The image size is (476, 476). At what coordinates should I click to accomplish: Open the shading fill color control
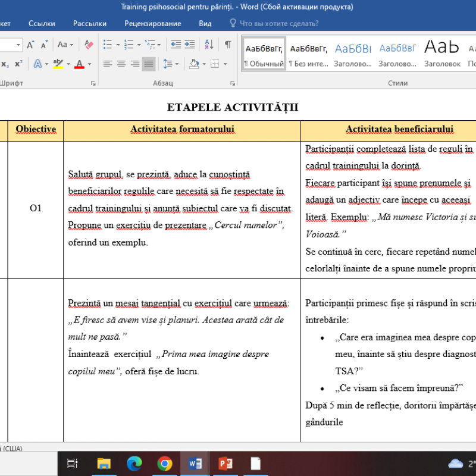pyautogui.click(x=195, y=64)
